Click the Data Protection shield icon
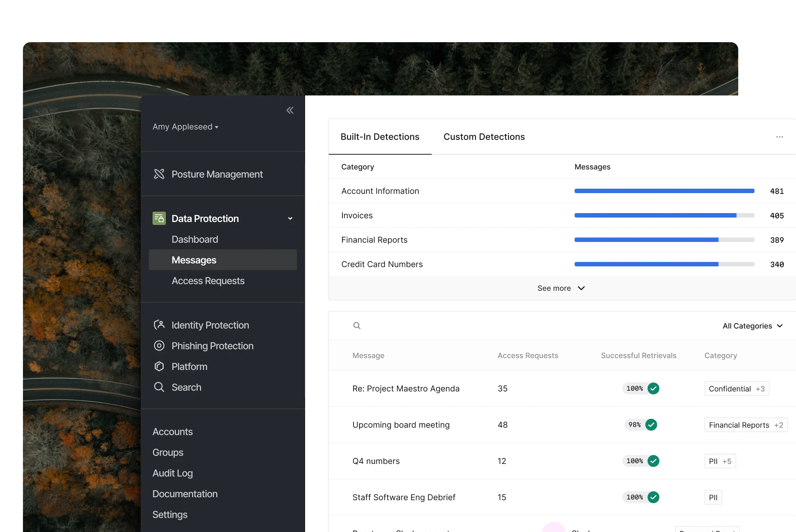Viewport: 796px width, 532px height. coord(158,218)
